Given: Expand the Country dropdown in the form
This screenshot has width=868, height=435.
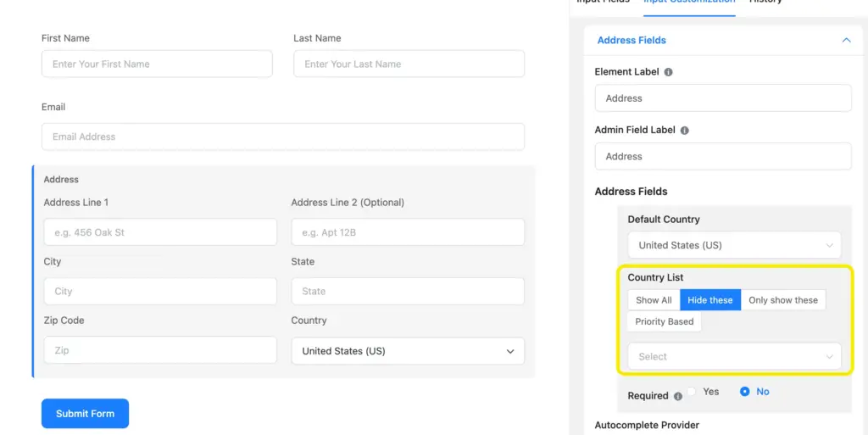Looking at the screenshot, I should [x=407, y=351].
